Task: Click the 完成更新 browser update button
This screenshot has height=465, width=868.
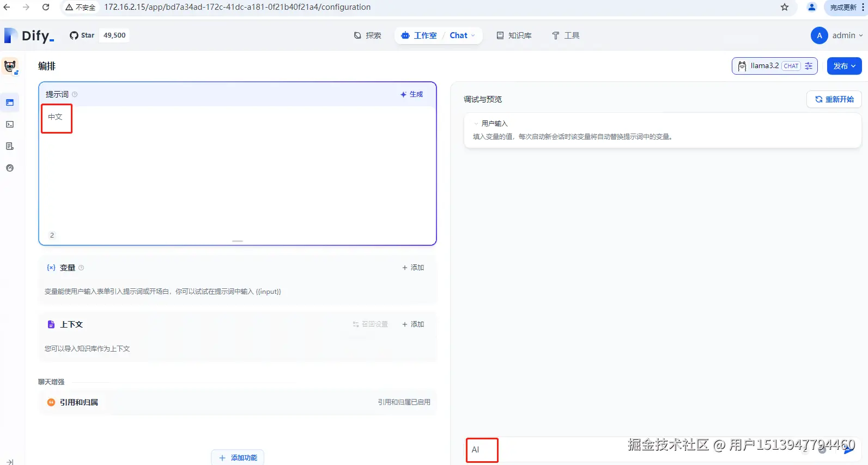Action: tap(843, 7)
